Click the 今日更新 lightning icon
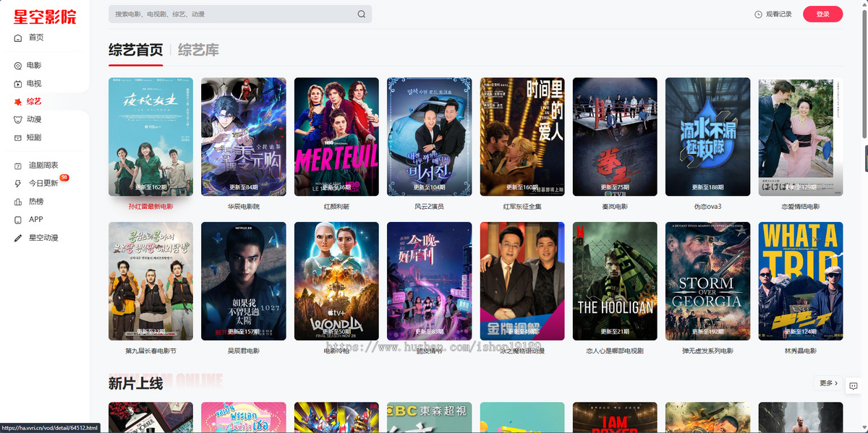 18,184
